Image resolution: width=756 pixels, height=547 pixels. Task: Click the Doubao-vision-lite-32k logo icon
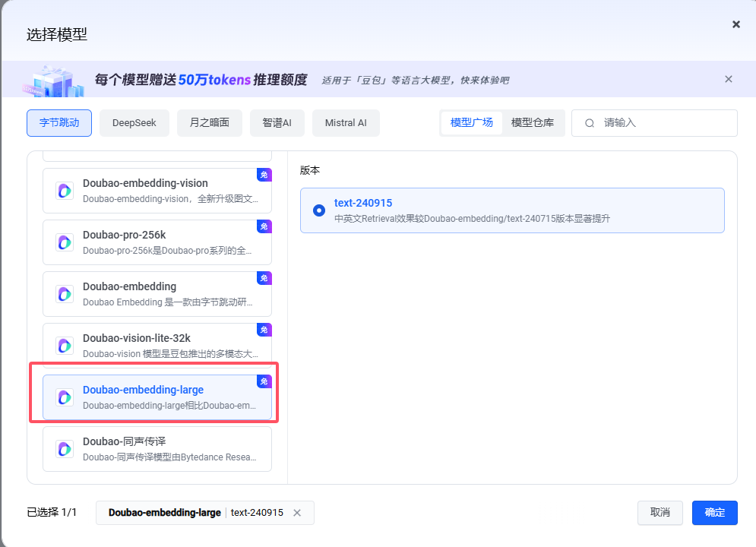[65, 346]
